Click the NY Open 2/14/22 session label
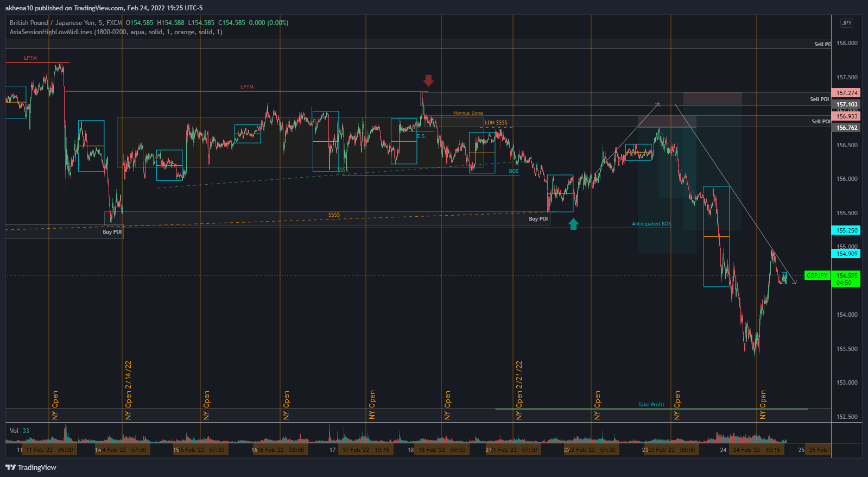 click(129, 390)
